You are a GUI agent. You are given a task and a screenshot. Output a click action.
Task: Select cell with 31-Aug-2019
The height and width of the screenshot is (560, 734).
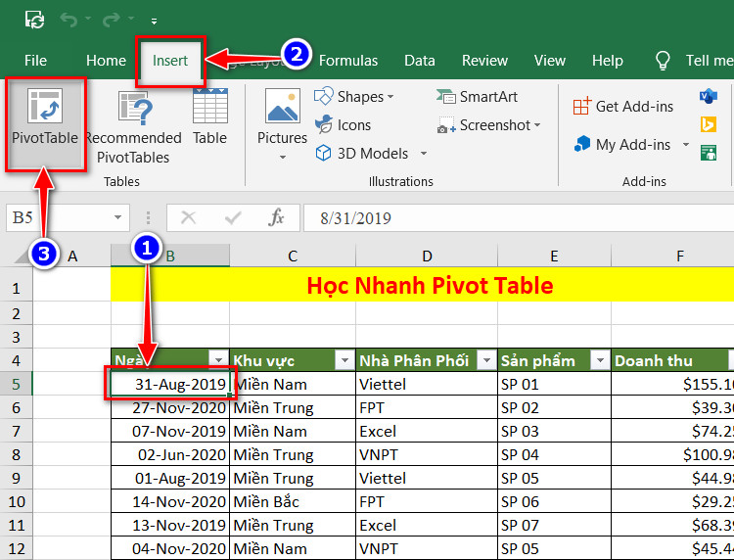[x=170, y=384]
